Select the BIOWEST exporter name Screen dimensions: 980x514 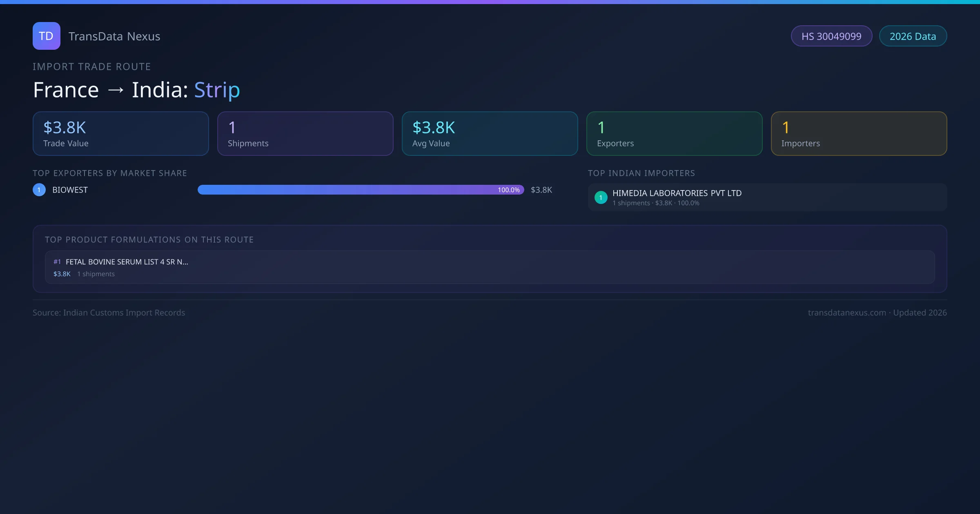(x=70, y=190)
